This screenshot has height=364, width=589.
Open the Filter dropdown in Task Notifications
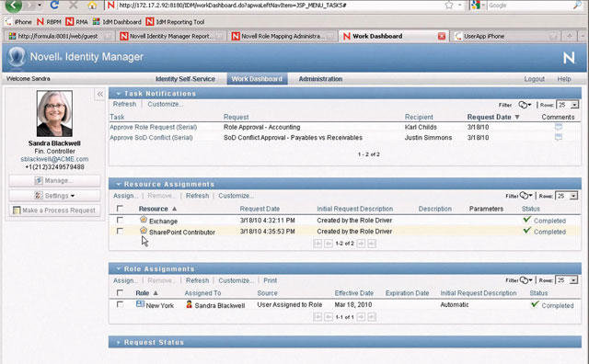[525, 105]
